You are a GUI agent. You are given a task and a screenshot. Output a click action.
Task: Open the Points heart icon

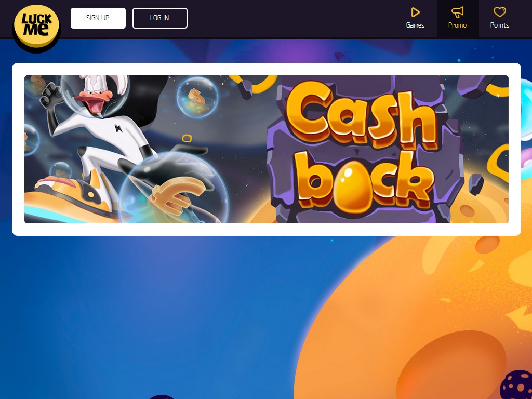[499, 12]
